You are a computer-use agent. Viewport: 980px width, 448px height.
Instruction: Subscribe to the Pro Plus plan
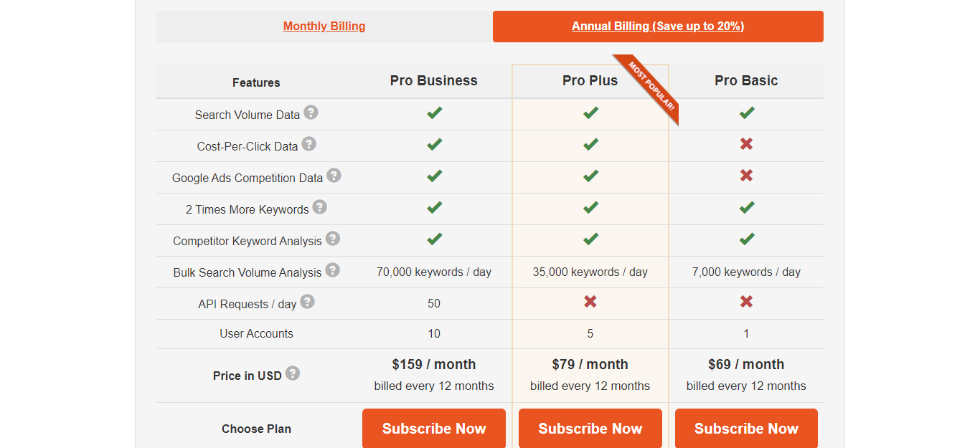(590, 429)
